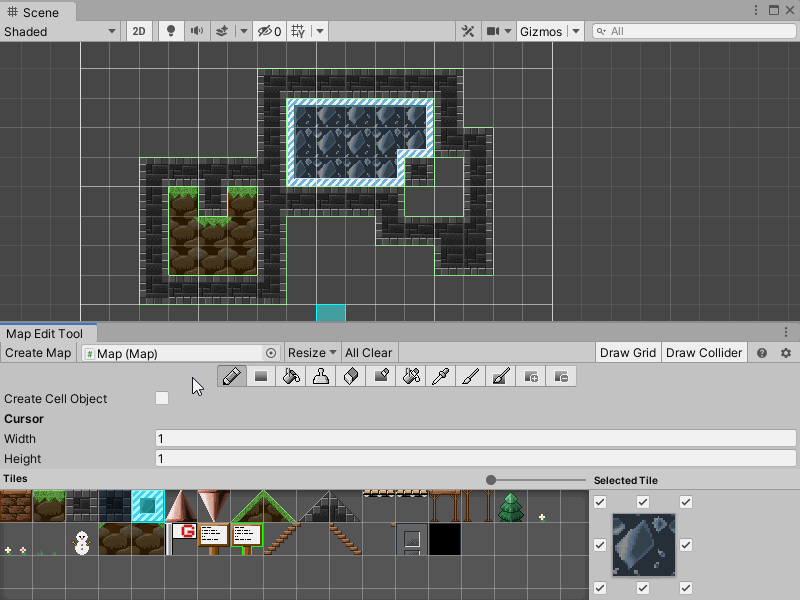
Task: Choose the paint bucket tool
Action: (291, 377)
